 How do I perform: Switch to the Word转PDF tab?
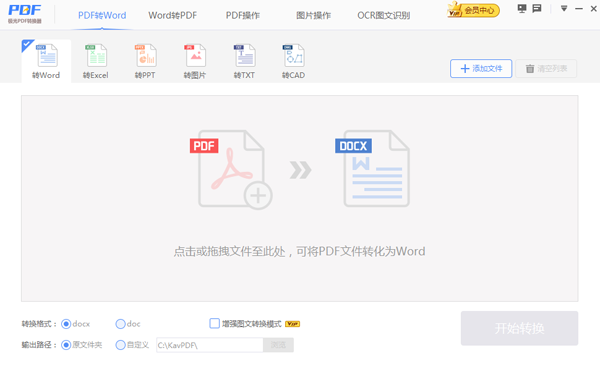(173, 15)
